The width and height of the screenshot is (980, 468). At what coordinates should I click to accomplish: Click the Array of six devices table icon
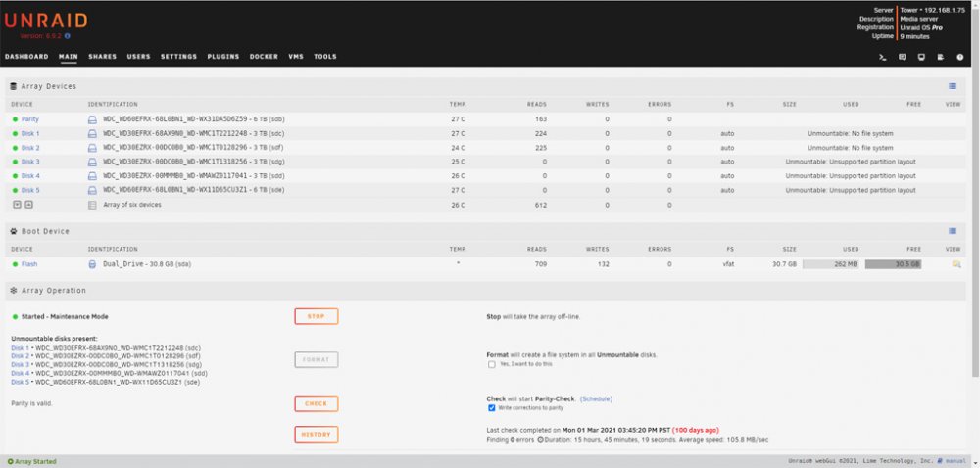92,205
